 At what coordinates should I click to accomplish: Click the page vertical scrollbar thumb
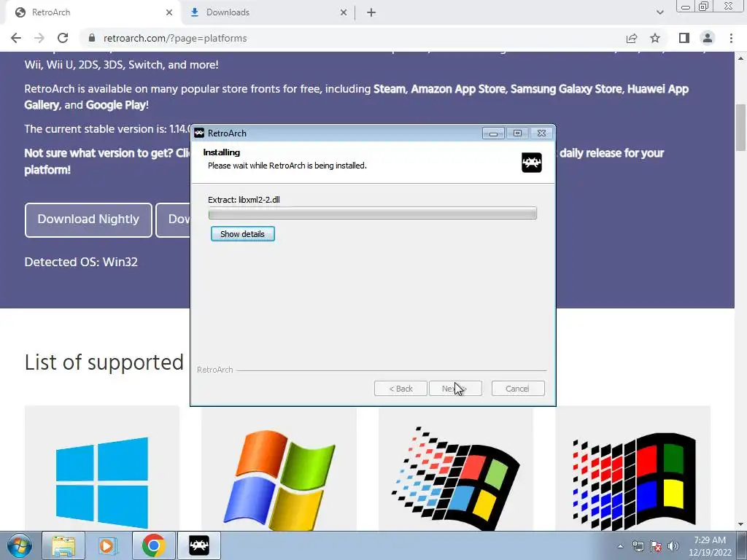[x=741, y=128]
